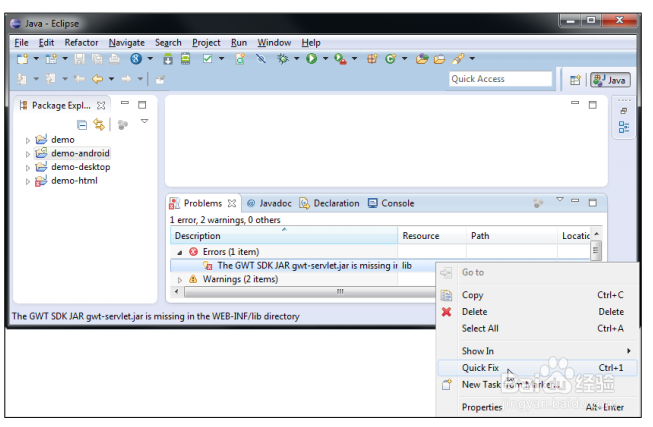Maximize the Problems view panel

[593, 203]
